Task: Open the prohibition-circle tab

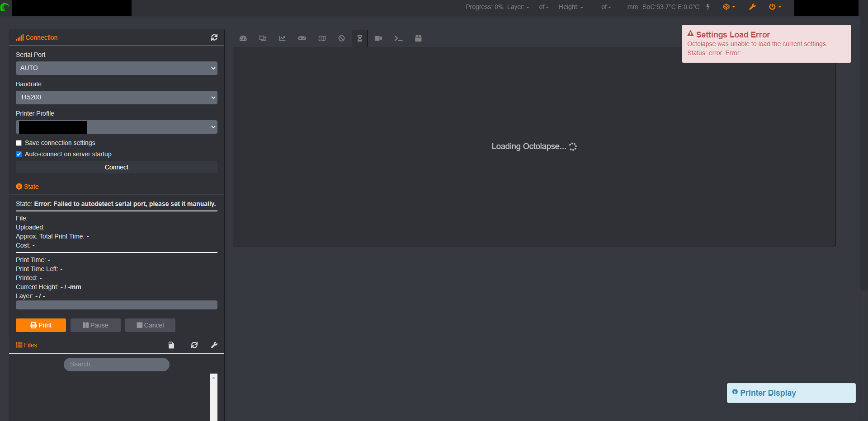Action: click(341, 38)
